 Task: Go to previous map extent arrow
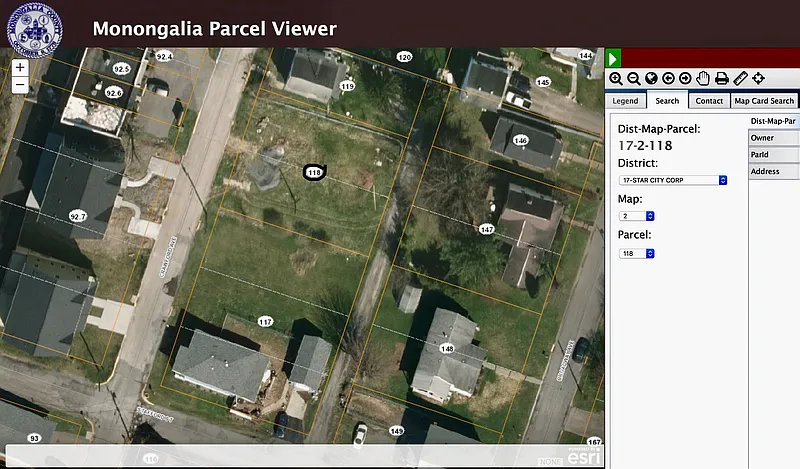coord(668,78)
